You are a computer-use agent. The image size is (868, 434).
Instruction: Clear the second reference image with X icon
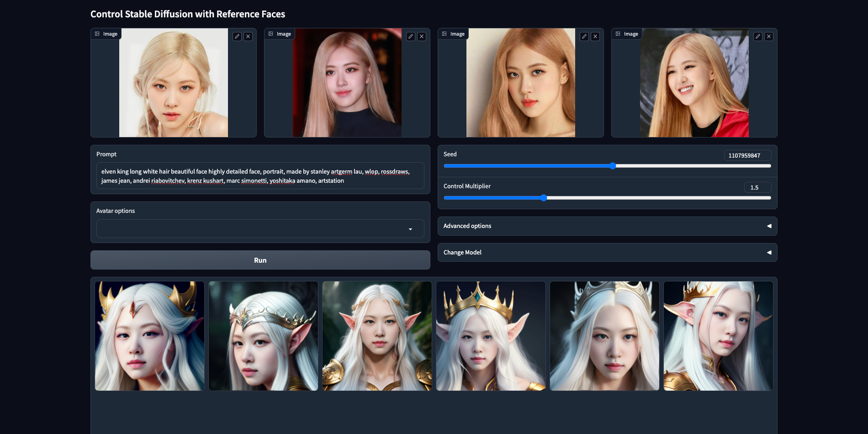tap(422, 37)
